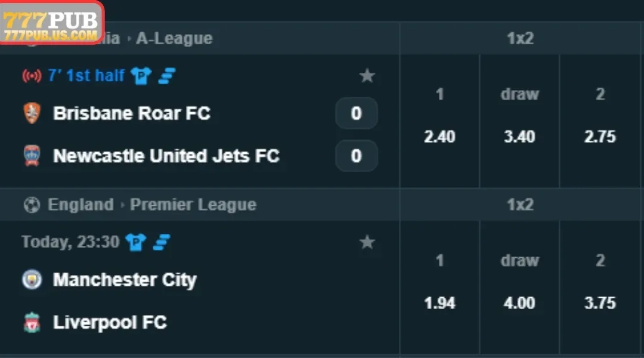Click the live broadcast indicator beside 7' 1st half
This screenshot has height=358, width=644.
point(30,75)
